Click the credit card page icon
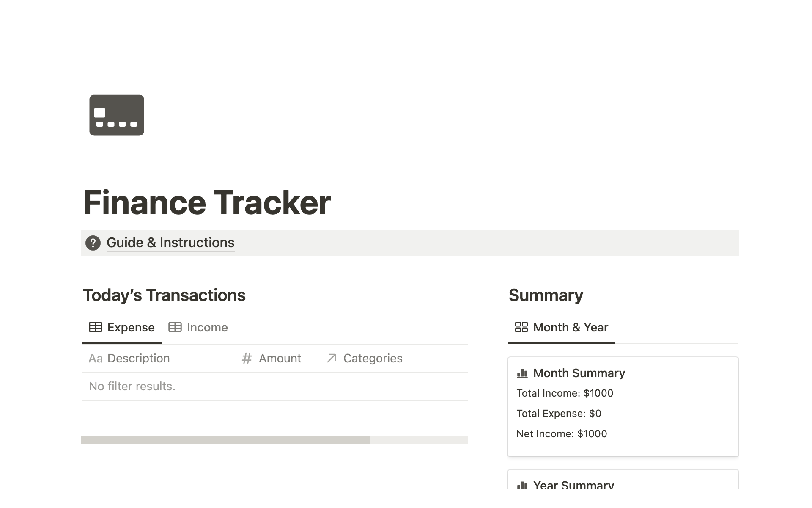 coord(116,115)
